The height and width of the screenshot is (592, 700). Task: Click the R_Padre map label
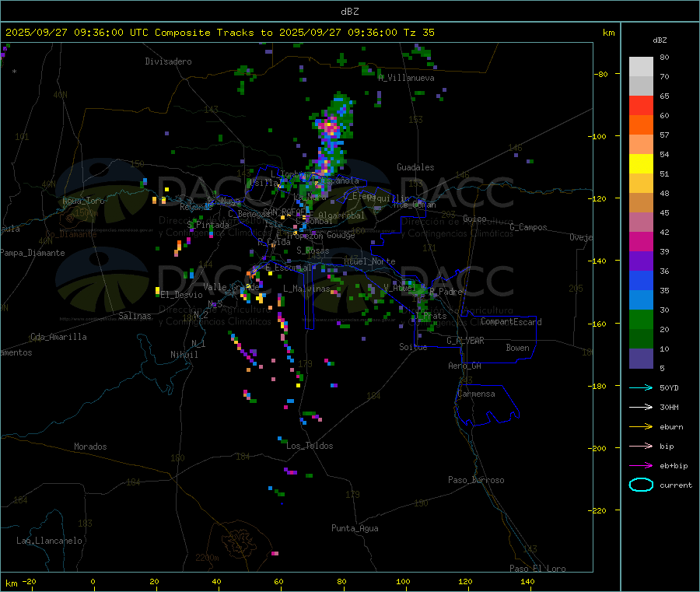446,292
